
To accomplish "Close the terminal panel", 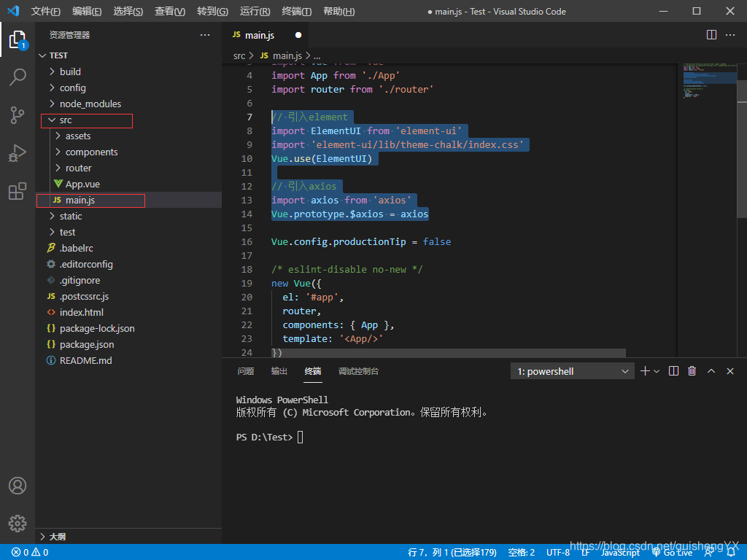I will 729,371.
